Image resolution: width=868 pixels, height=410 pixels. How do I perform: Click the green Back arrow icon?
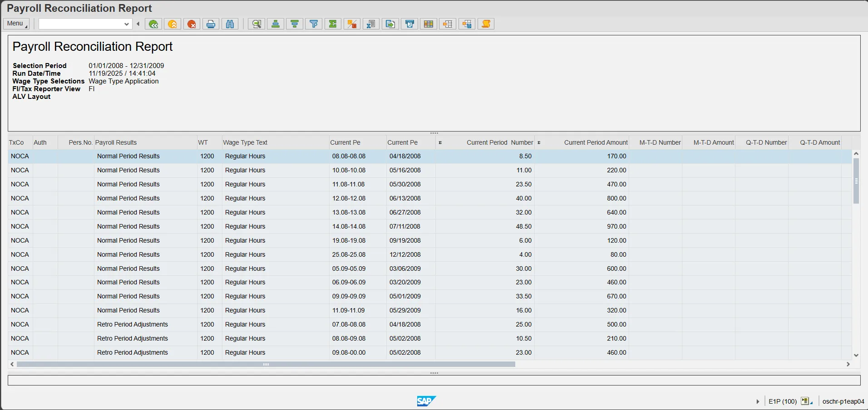tap(154, 24)
